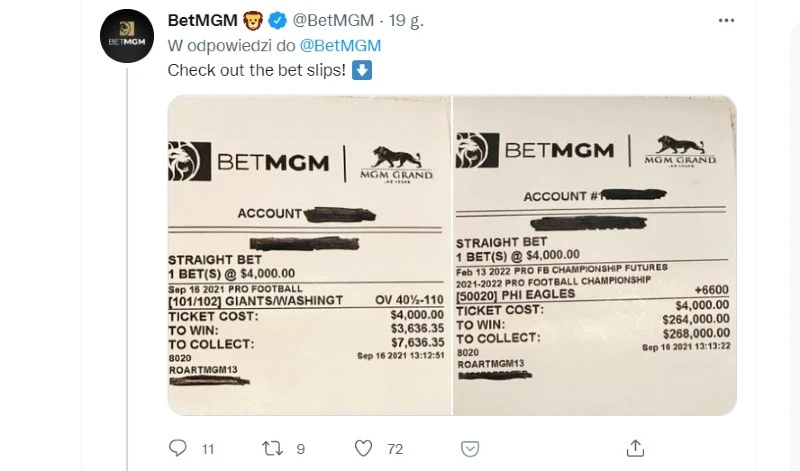This screenshot has width=800, height=471.
Task: Click the "W odpowiedzi do" label
Action: tap(231, 45)
